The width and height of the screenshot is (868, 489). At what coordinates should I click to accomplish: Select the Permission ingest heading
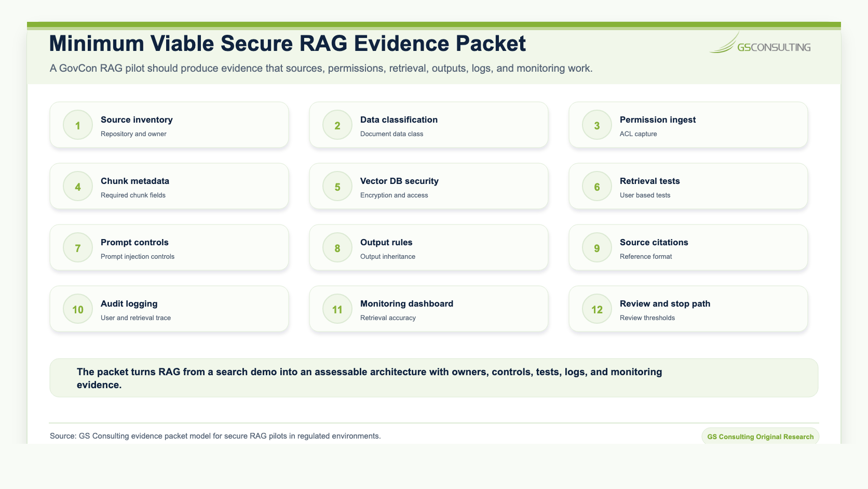point(658,120)
